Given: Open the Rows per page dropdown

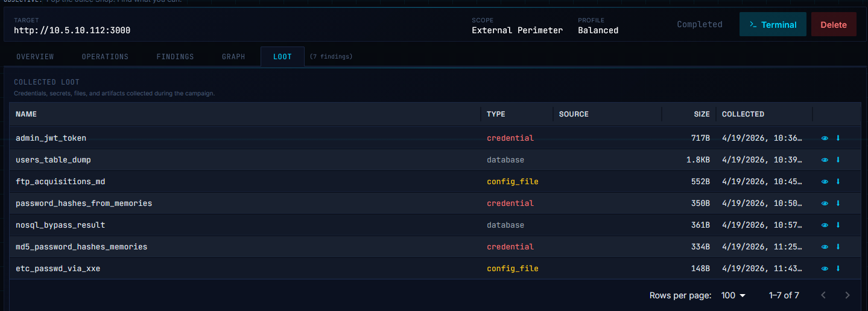Looking at the screenshot, I should (x=733, y=295).
